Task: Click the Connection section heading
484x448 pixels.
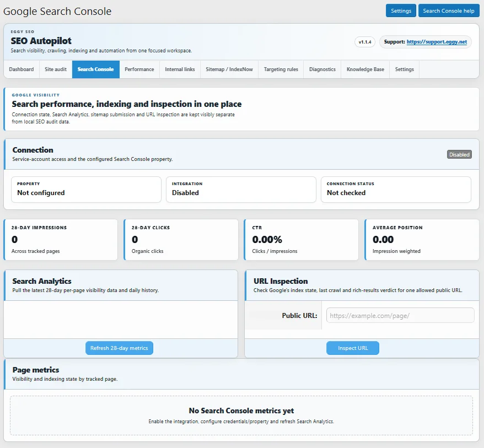Action: pyautogui.click(x=33, y=150)
